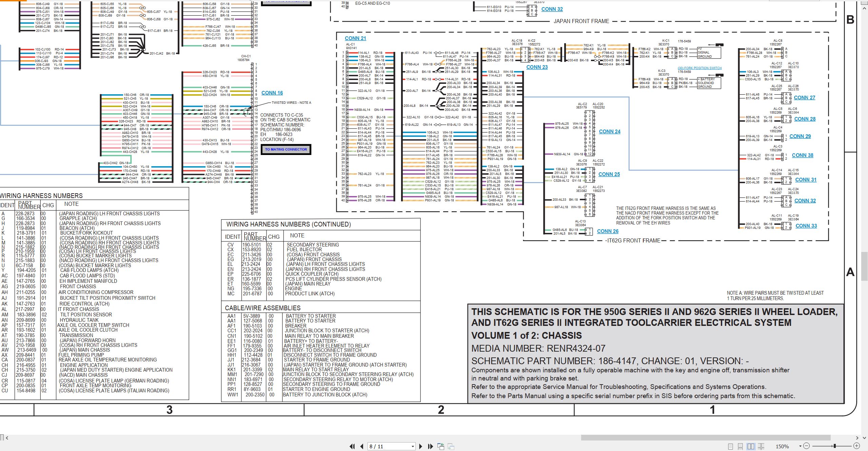Viewport: 868px width, 451px height.
Task: Open the CONN 31 link
Action: 806,180
